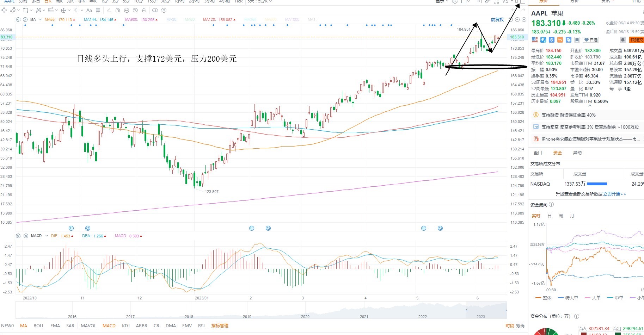This screenshot has height=335, width=644.
Task: Switch to the 异动 tab
Action: pyautogui.click(x=577, y=153)
